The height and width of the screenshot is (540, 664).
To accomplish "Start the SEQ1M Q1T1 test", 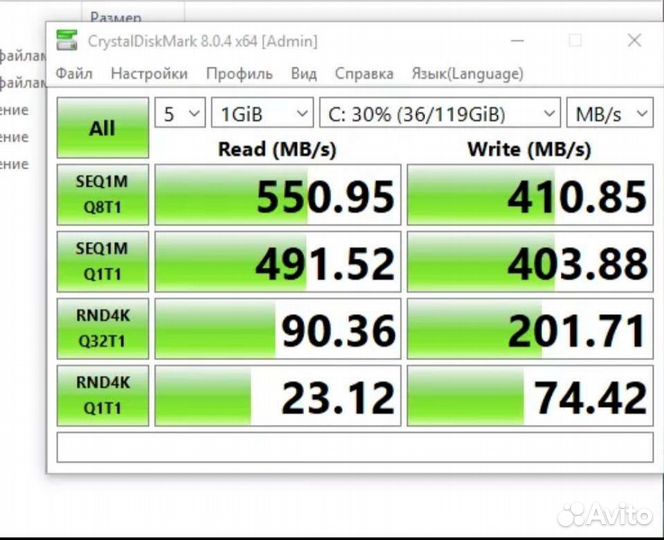I will point(103,261).
